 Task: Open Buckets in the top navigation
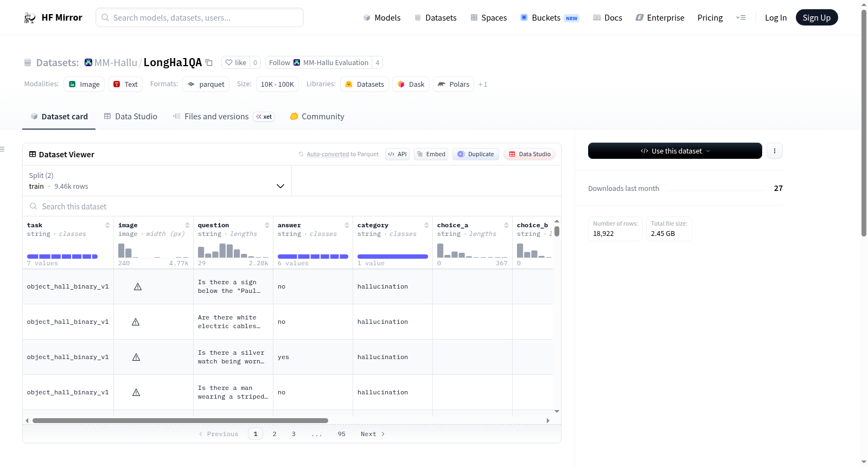point(550,18)
